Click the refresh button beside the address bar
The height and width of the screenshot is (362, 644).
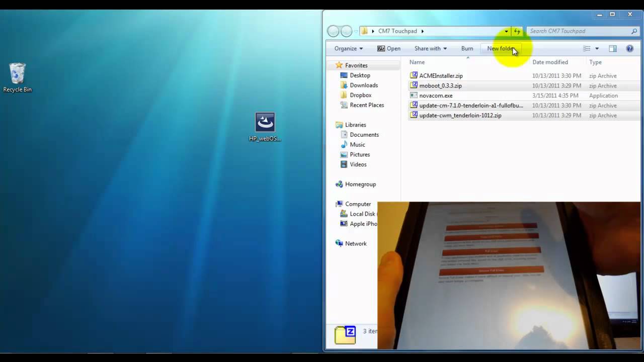(517, 31)
